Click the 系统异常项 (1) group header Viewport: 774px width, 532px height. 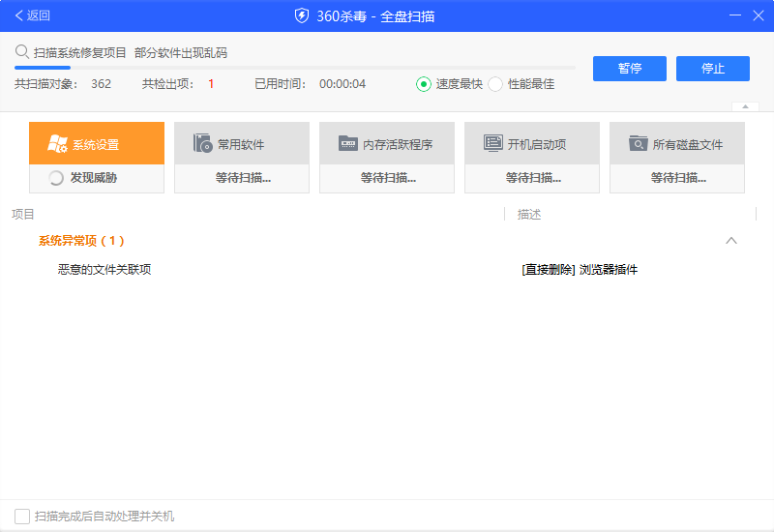pos(81,241)
